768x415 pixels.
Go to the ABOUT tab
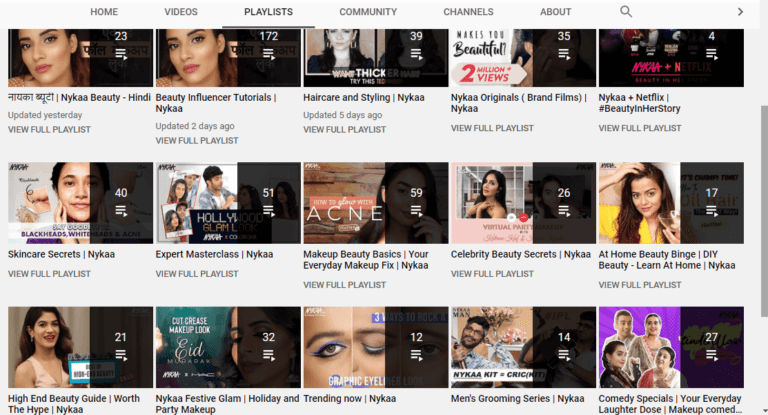tap(555, 12)
